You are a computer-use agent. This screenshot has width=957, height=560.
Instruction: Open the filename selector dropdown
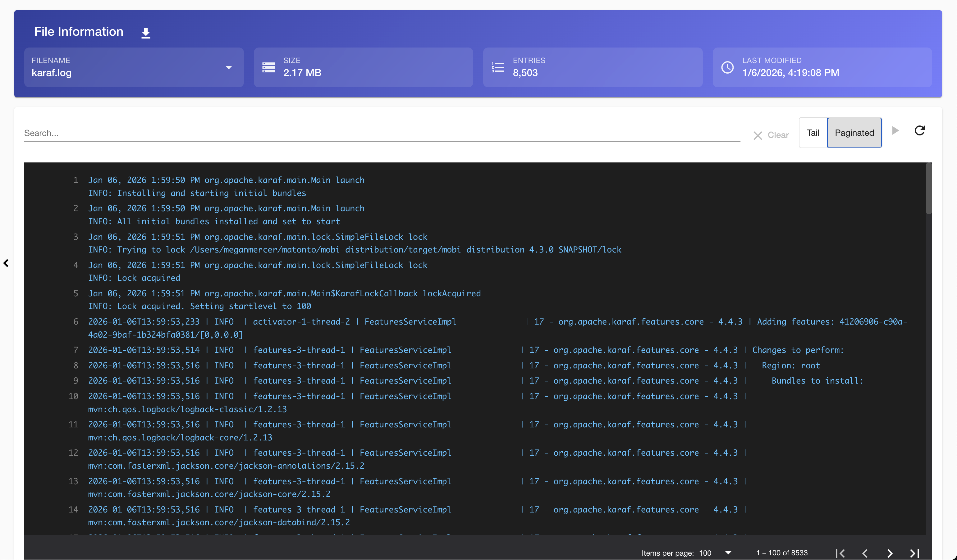pyautogui.click(x=229, y=67)
